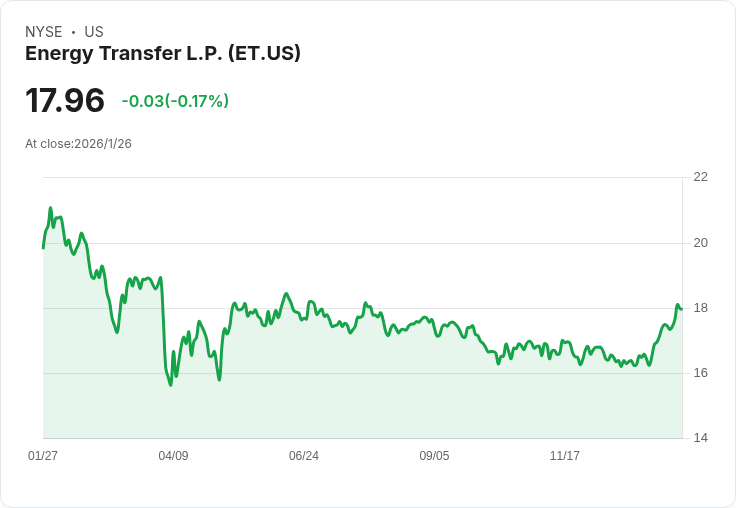Click the 22 y-axis price label
Image resolution: width=736 pixels, height=508 pixels.
(x=700, y=177)
